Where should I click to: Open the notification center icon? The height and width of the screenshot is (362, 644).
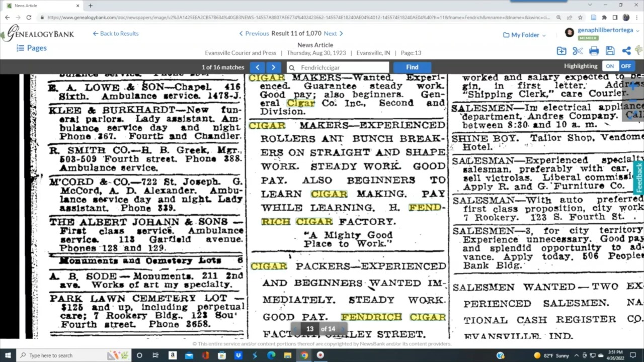tap(633, 355)
